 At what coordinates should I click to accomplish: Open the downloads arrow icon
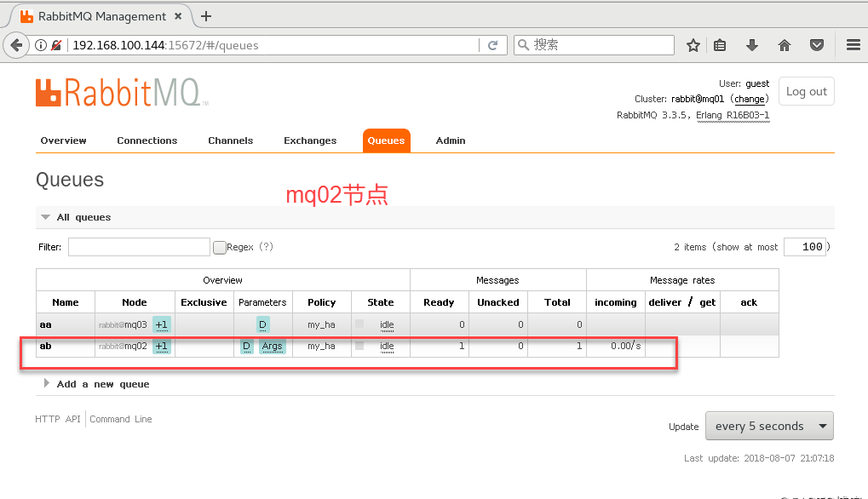coord(752,45)
